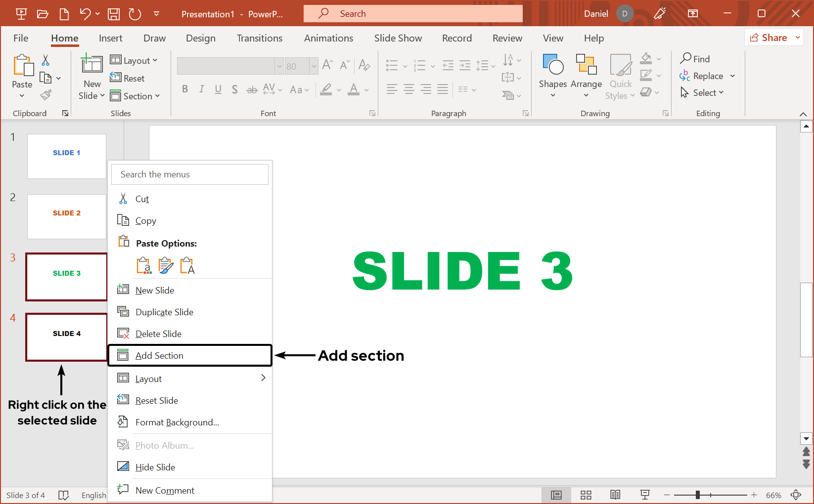Image resolution: width=814 pixels, height=504 pixels.
Task: Expand the Section dropdown in the ribbon
Action: point(135,96)
